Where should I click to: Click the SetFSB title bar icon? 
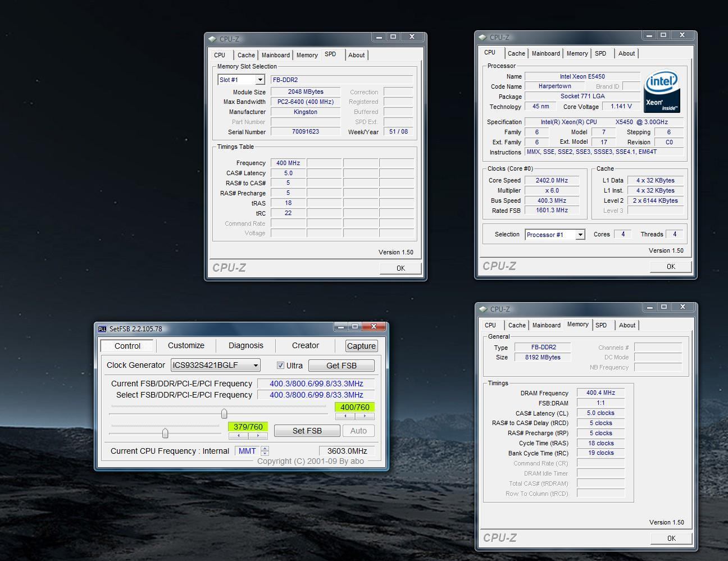coord(102,329)
